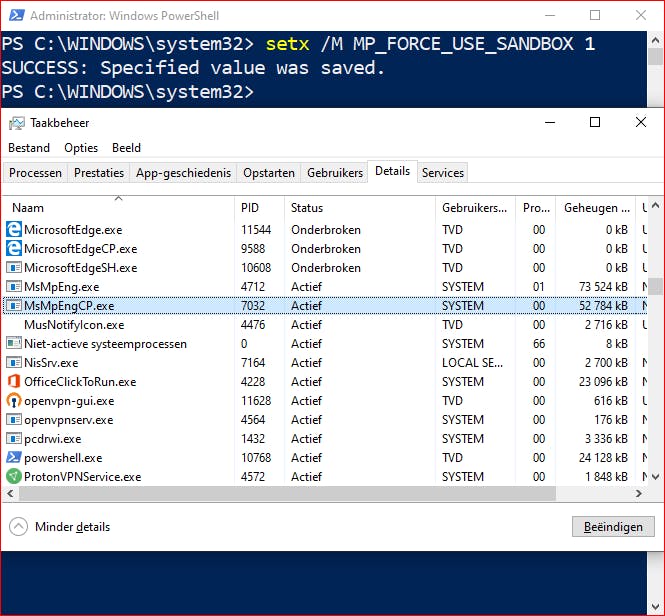Viewport: 665px width, 616px height.
Task: Open the Opstarten tab
Action: point(269,173)
